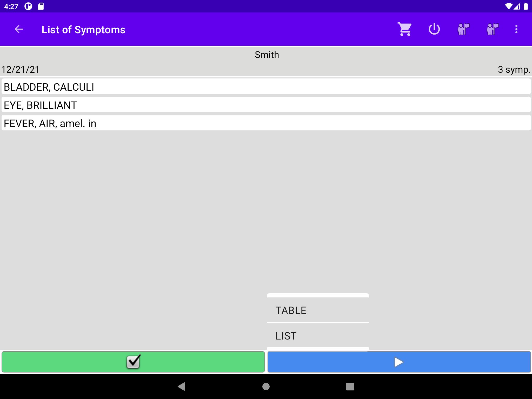
Task: Tap the Android home navigation button
Action: click(266, 387)
